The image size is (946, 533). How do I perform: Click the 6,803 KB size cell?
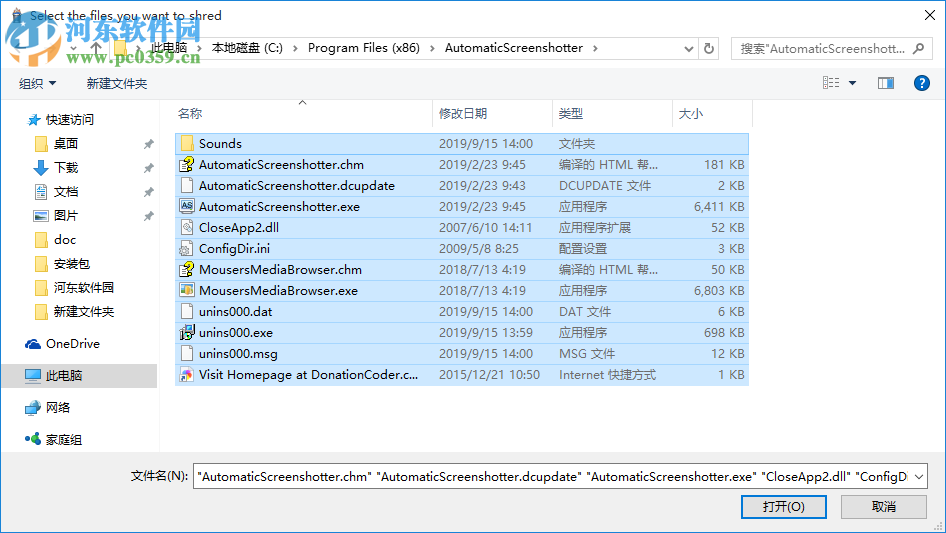tap(719, 290)
